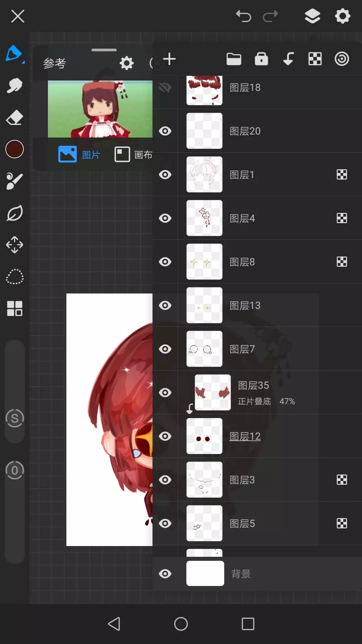Image resolution: width=362 pixels, height=644 pixels.
Task: Hide the 图层5 layer
Action: 165,523
